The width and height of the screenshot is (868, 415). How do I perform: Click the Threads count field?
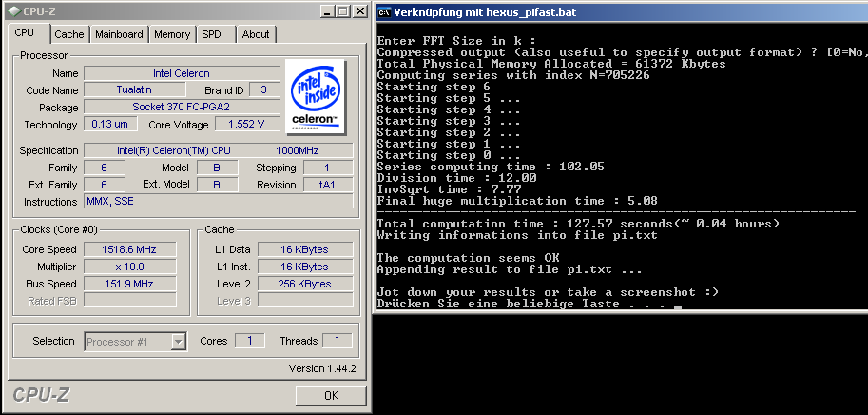pyautogui.click(x=338, y=341)
